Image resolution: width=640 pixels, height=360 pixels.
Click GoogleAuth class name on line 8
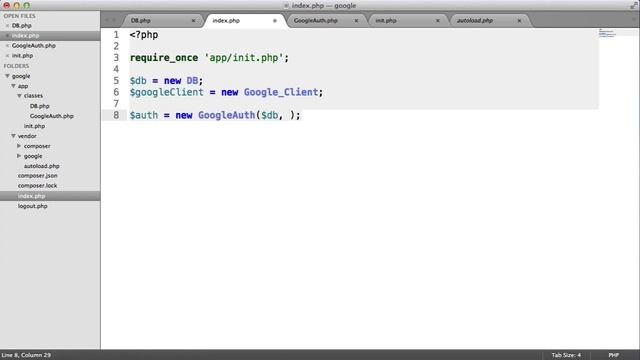(227, 115)
